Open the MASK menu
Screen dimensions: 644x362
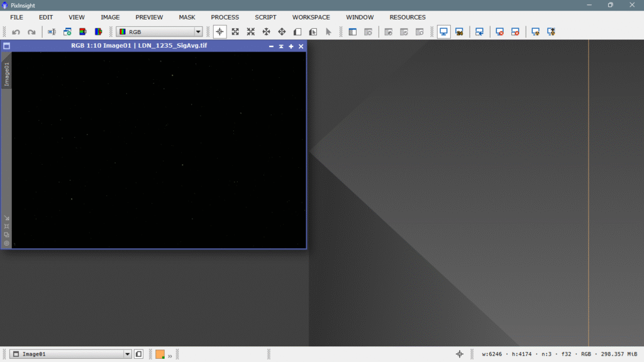point(187,17)
